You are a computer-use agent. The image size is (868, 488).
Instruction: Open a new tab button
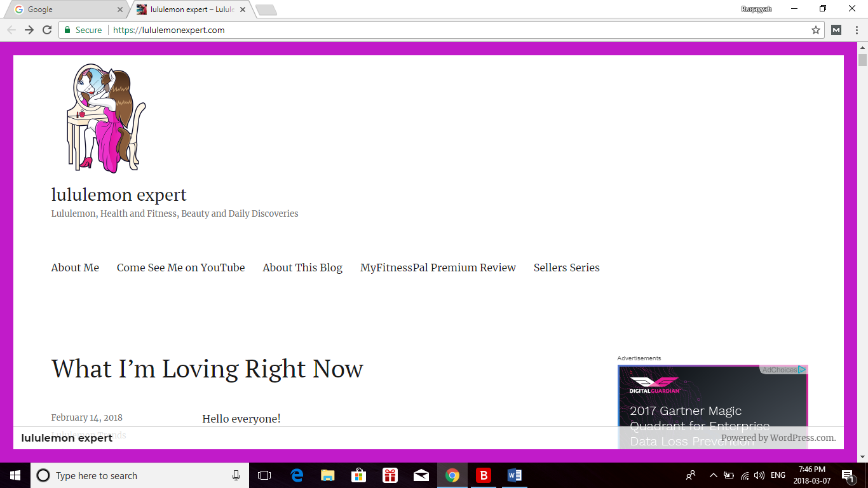coord(266,10)
